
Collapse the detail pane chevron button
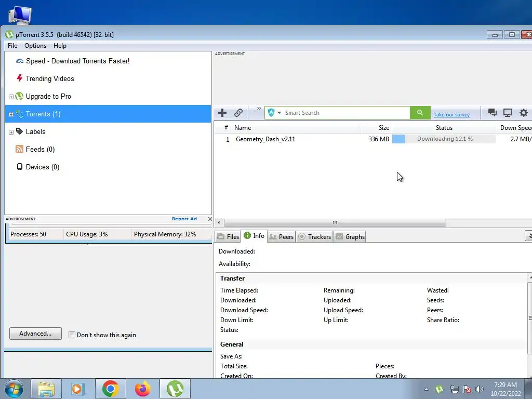528,235
